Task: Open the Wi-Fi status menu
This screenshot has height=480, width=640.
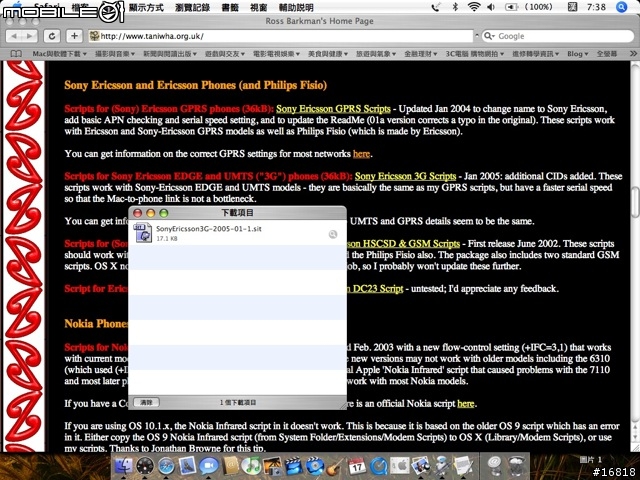Action: point(473,7)
